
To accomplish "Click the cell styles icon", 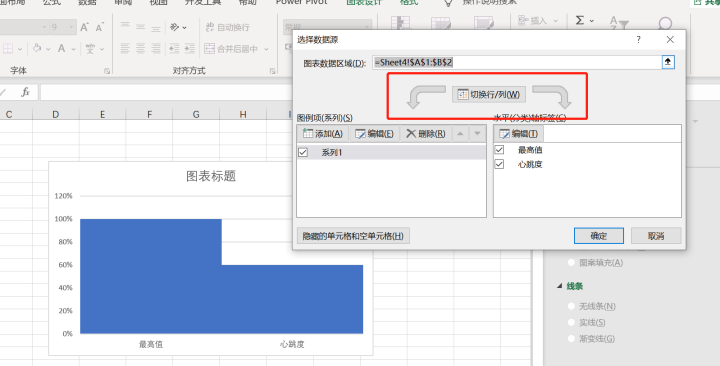I will 484,23.
